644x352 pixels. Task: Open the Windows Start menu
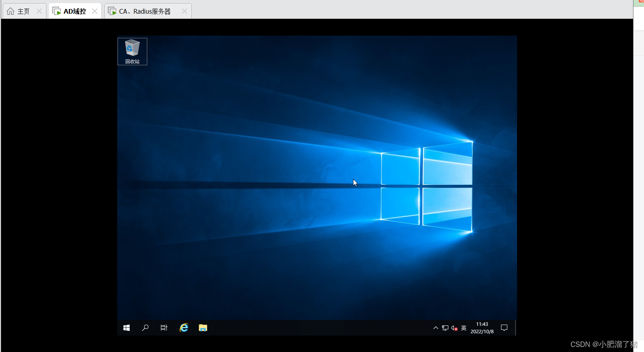tap(127, 328)
